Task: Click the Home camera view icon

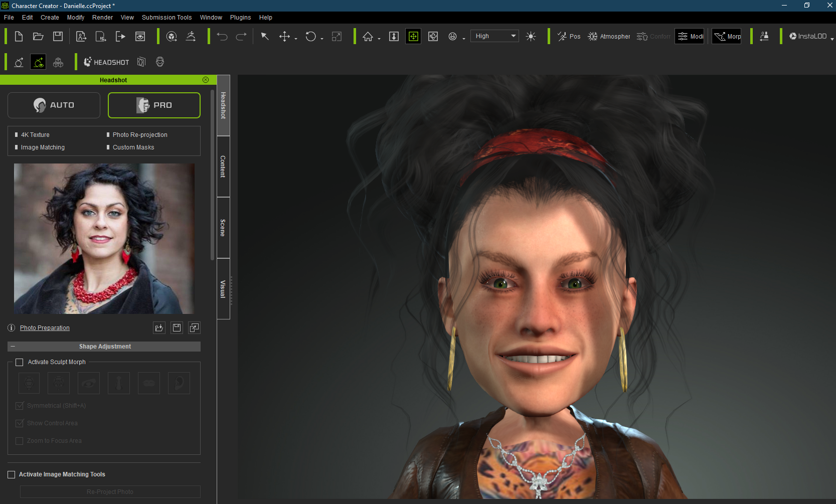Action: [368, 36]
